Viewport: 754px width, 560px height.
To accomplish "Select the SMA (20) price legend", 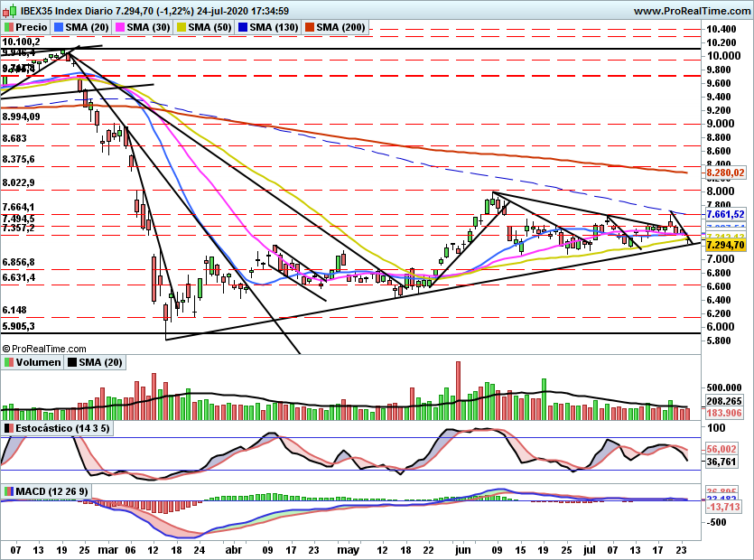I will [x=80, y=27].
